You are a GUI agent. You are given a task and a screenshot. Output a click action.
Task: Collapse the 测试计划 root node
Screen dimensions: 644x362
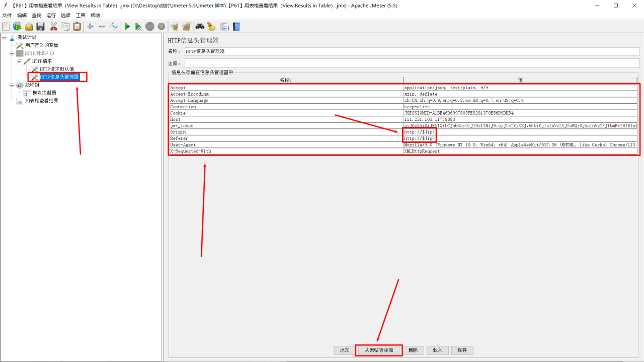point(4,37)
